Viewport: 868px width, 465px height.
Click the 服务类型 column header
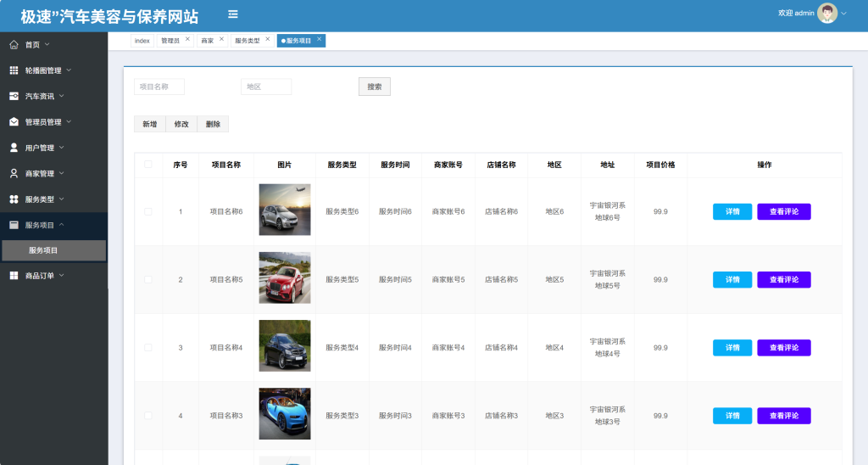[342, 165]
